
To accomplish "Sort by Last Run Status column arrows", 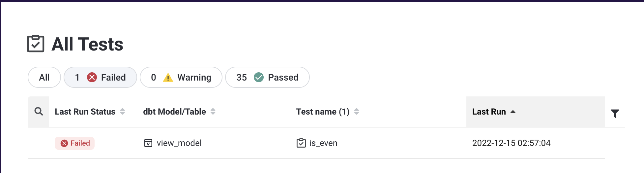I will point(123,112).
